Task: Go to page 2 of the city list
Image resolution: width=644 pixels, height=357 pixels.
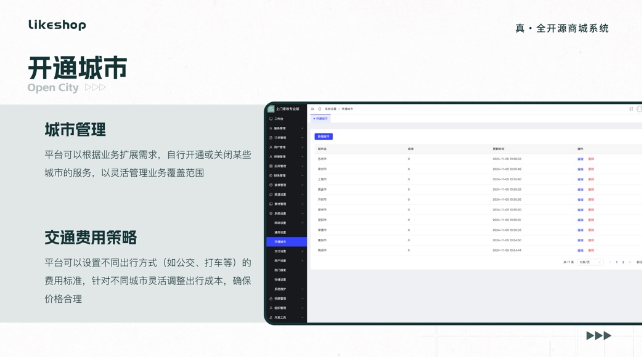Action: click(623, 262)
